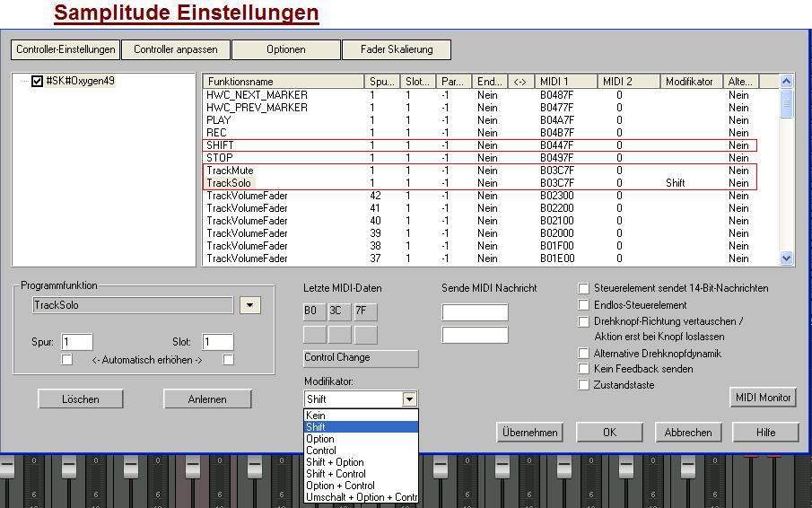
Task: Select TrackVolumeFader row for Spur 37
Action: [x=490, y=258]
